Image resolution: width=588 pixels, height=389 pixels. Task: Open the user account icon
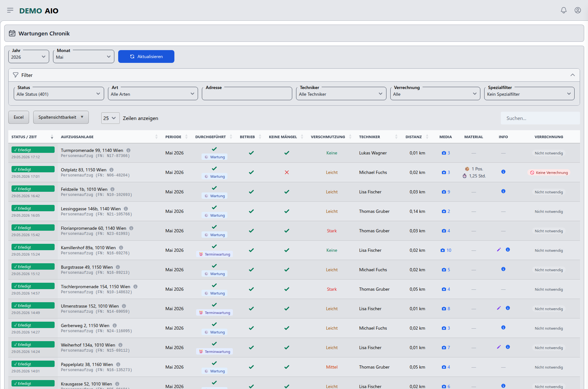(578, 11)
